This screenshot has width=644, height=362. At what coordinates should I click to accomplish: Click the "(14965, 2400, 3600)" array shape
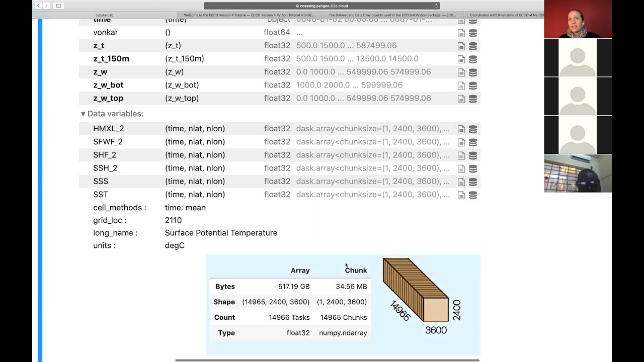click(x=276, y=302)
